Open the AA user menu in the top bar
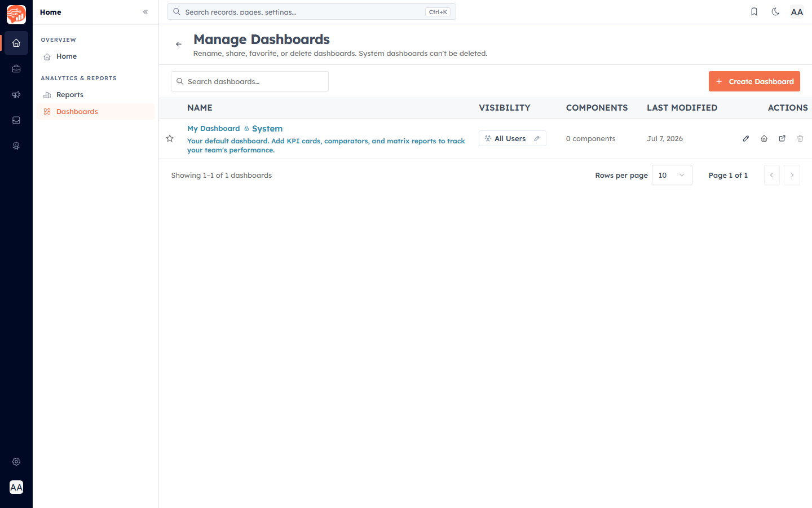 click(797, 12)
